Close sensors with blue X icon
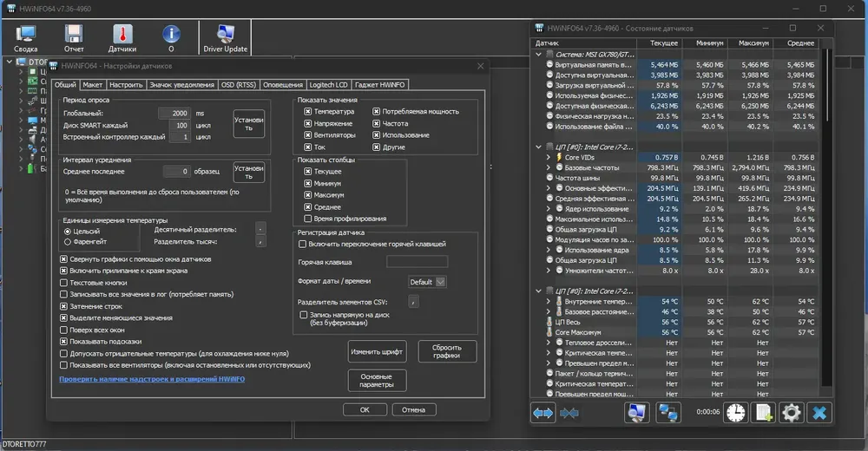The image size is (868, 451). point(819,413)
